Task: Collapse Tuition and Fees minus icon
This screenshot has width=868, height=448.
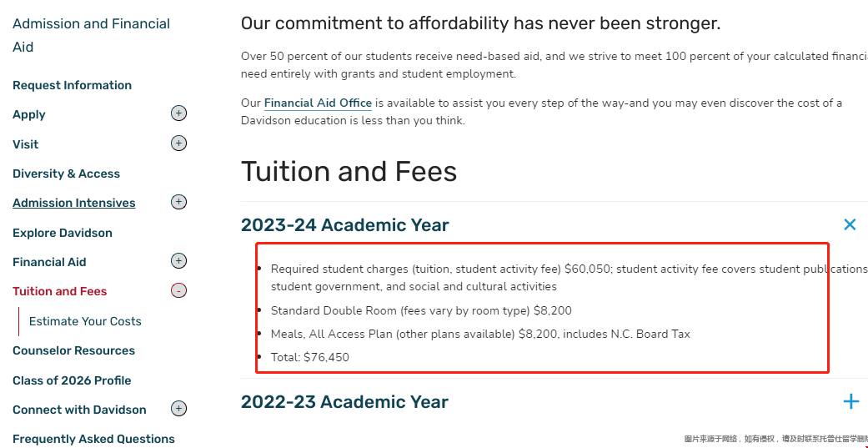Action: 178,291
